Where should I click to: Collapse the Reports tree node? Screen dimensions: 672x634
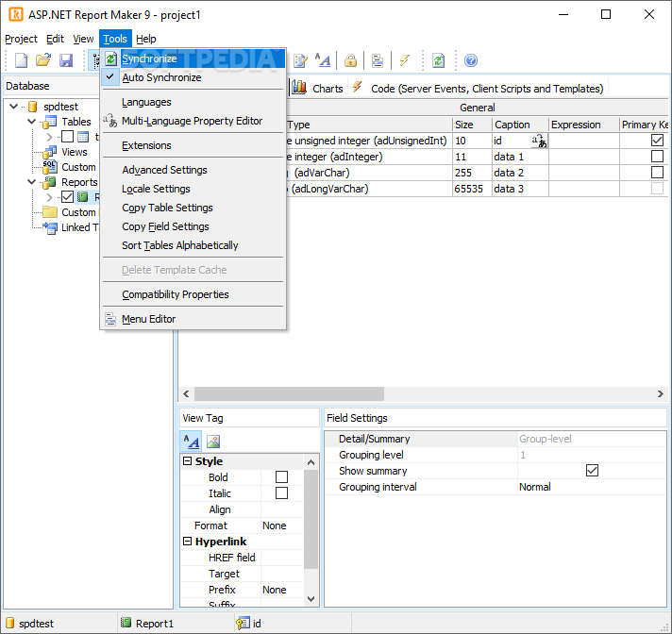point(31,182)
